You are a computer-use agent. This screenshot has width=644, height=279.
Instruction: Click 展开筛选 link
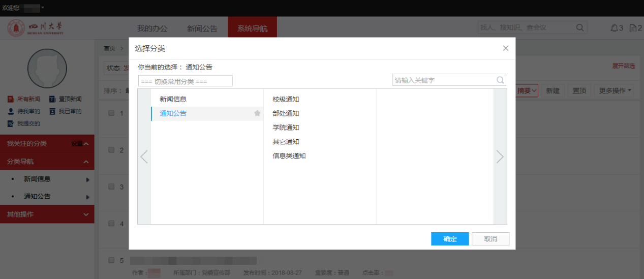pos(623,66)
